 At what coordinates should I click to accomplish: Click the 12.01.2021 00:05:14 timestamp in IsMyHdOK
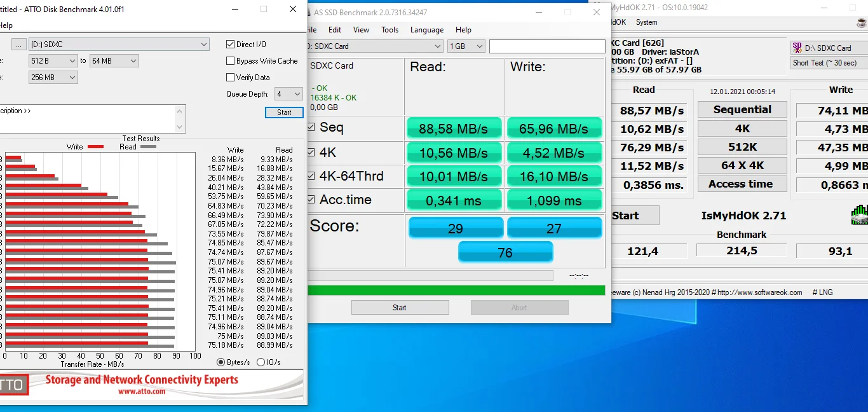pos(742,92)
